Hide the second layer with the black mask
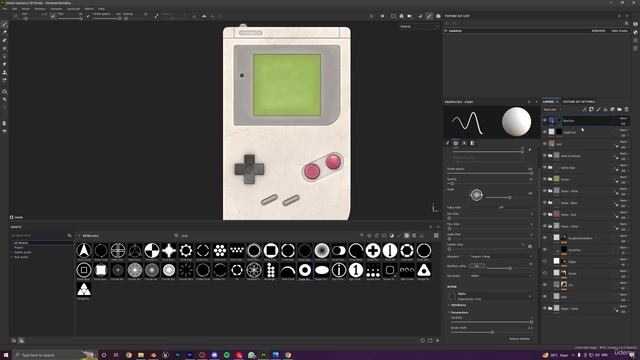 (545, 132)
